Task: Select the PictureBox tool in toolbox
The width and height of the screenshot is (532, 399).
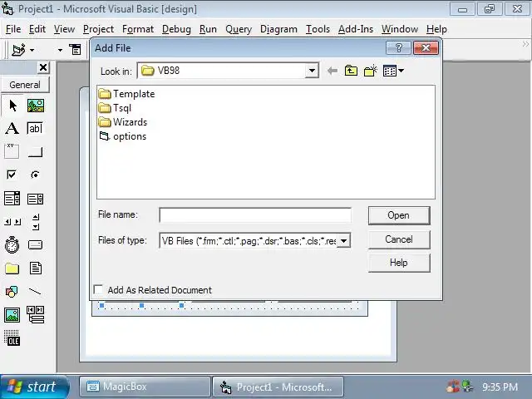Action: pos(35,106)
